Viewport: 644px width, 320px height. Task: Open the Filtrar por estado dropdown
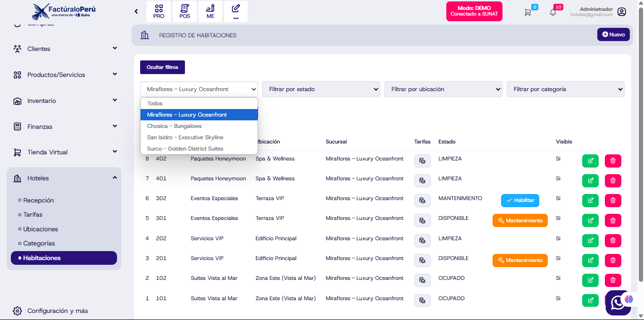321,89
